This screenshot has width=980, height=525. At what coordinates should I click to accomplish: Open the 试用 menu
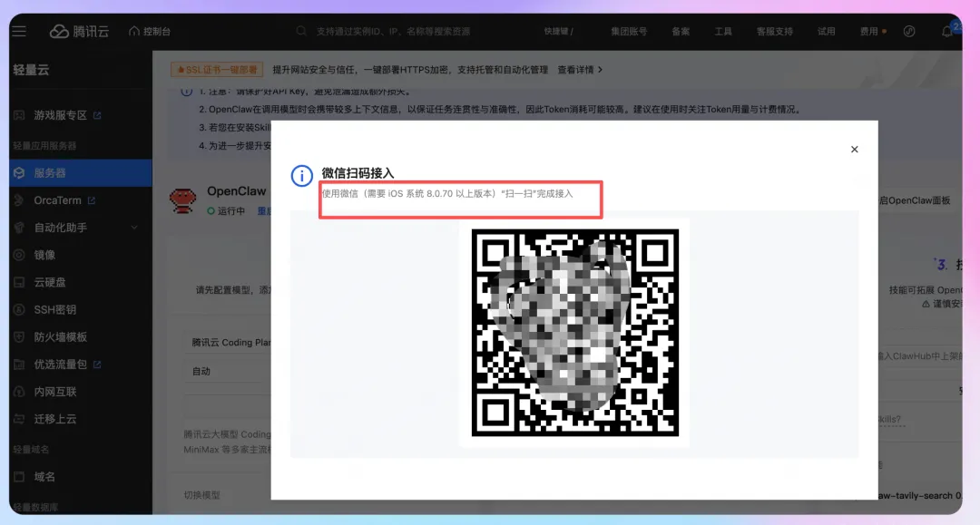pos(826,31)
